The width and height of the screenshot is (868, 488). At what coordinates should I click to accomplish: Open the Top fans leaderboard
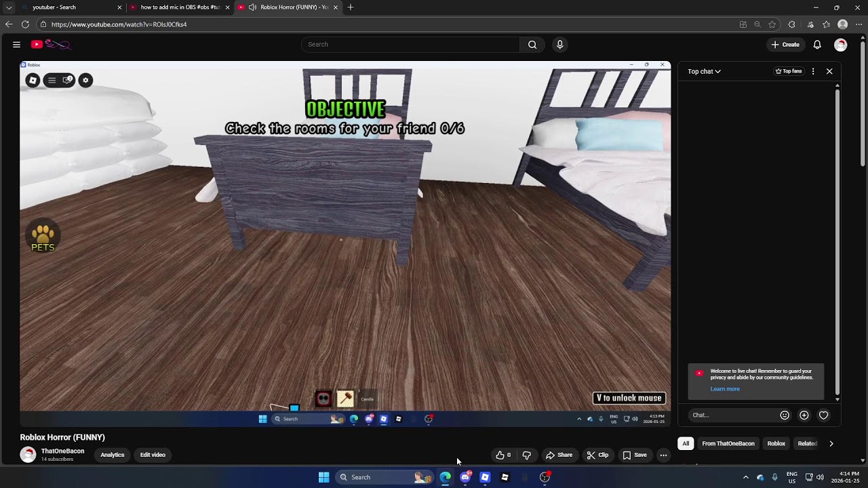[789, 71]
